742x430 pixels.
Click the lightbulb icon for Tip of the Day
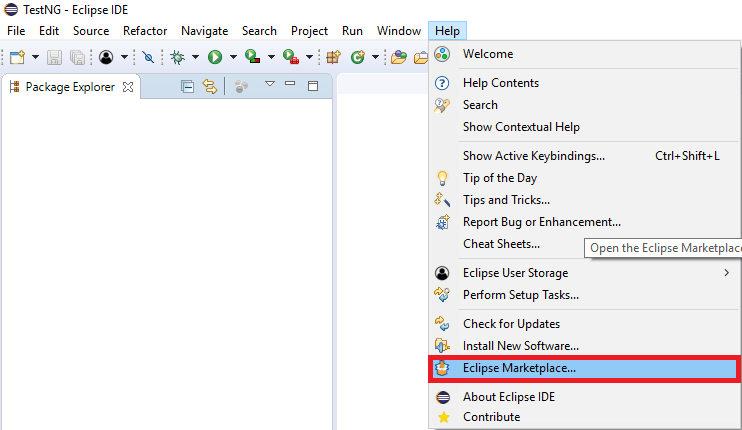coord(442,178)
